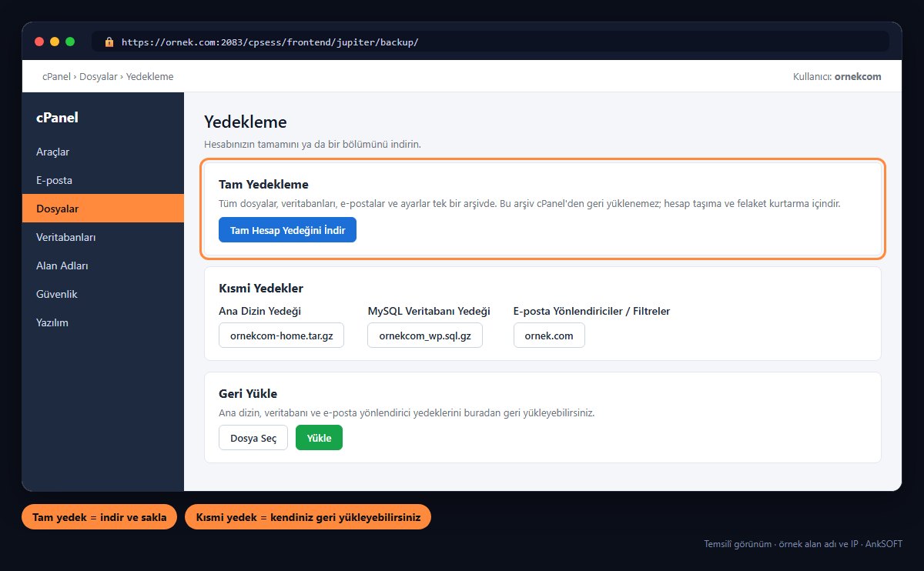
Task: Click the Ana Dizin Yedeği label
Action: [x=259, y=311]
